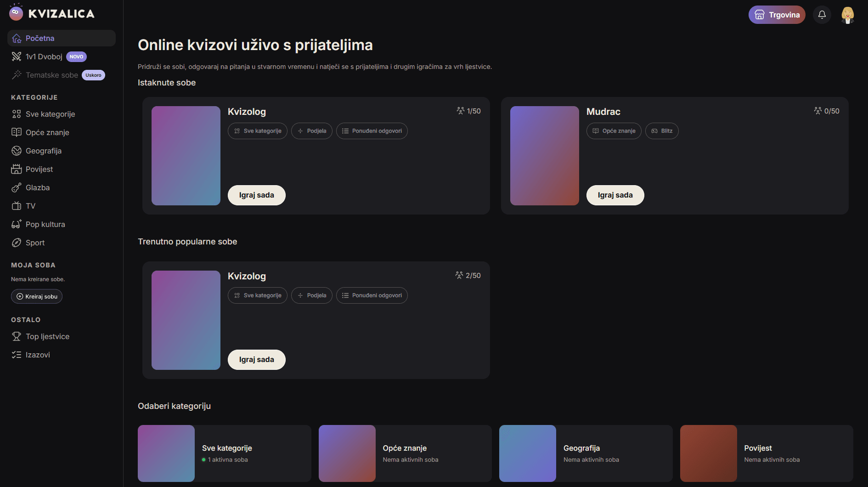Click the TV icon in sidebar
The height and width of the screenshot is (487, 868).
point(17,206)
